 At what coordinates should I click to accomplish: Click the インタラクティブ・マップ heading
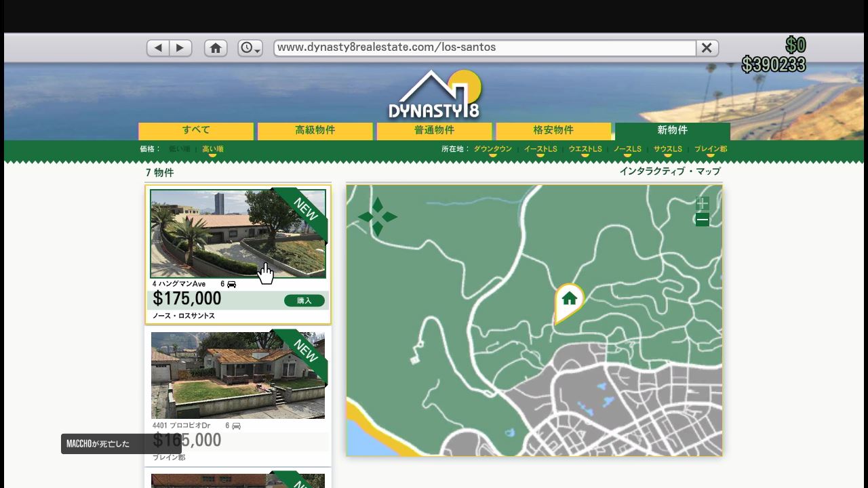670,171
